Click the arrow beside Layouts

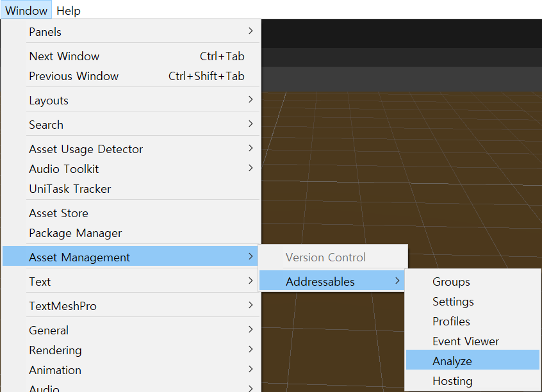tap(251, 99)
